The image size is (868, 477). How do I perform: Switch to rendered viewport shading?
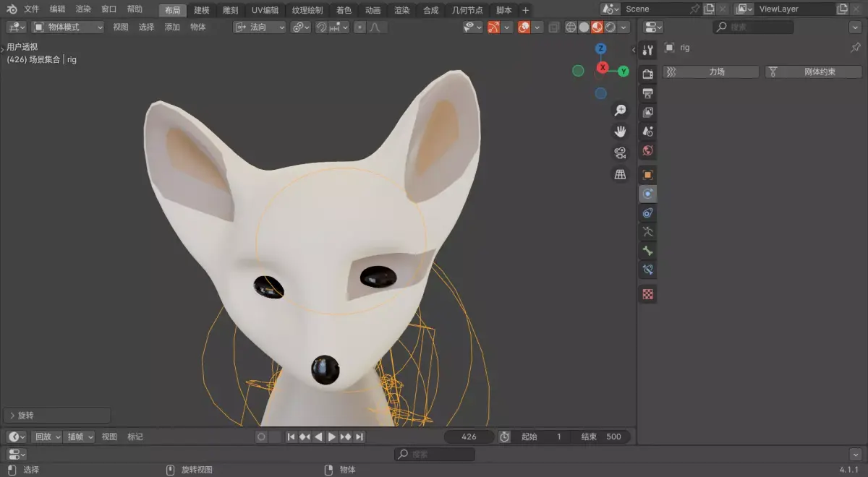pos(610,27)
